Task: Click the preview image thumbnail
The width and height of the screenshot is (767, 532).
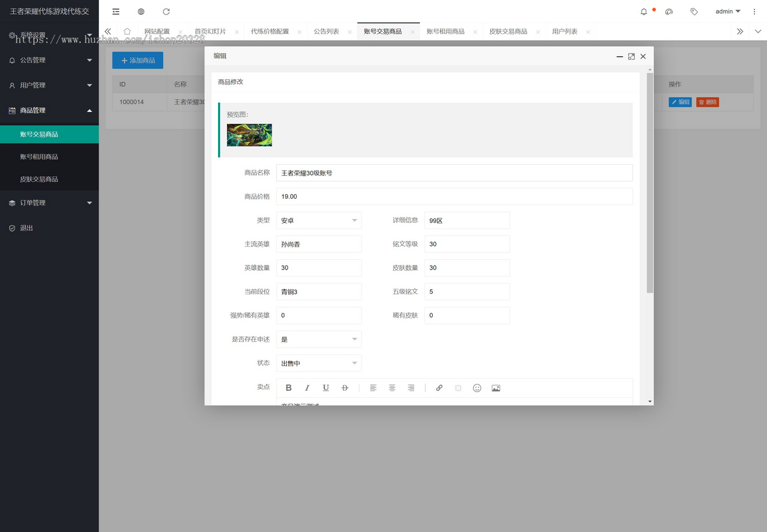Action: click(249, 135)
